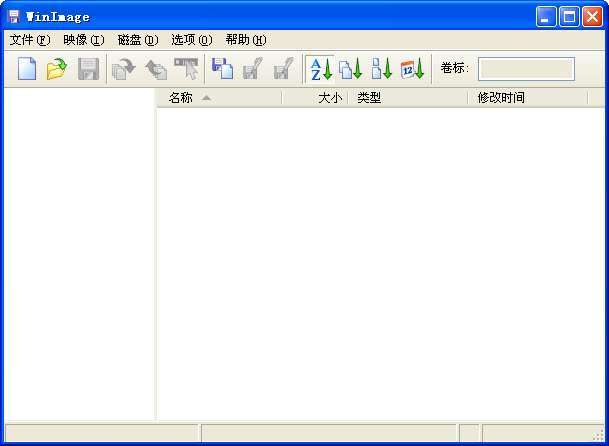Sort files by type with the stacked pages icon

pos(350,70)
